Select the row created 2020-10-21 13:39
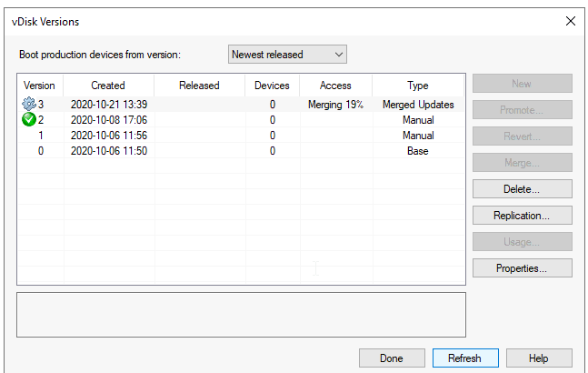Screen dimensions: 588x373 point(241,105)
